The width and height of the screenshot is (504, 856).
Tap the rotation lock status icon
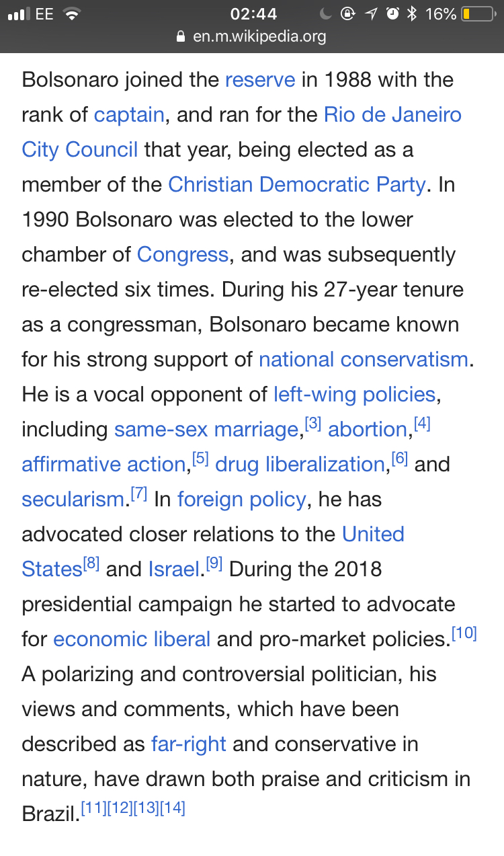click(347, 13)
